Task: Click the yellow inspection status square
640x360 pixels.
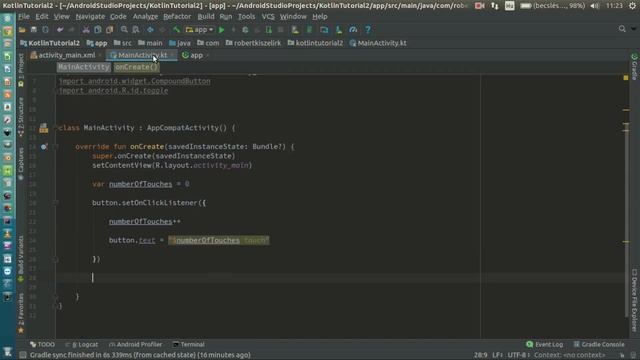Action: 626,78
